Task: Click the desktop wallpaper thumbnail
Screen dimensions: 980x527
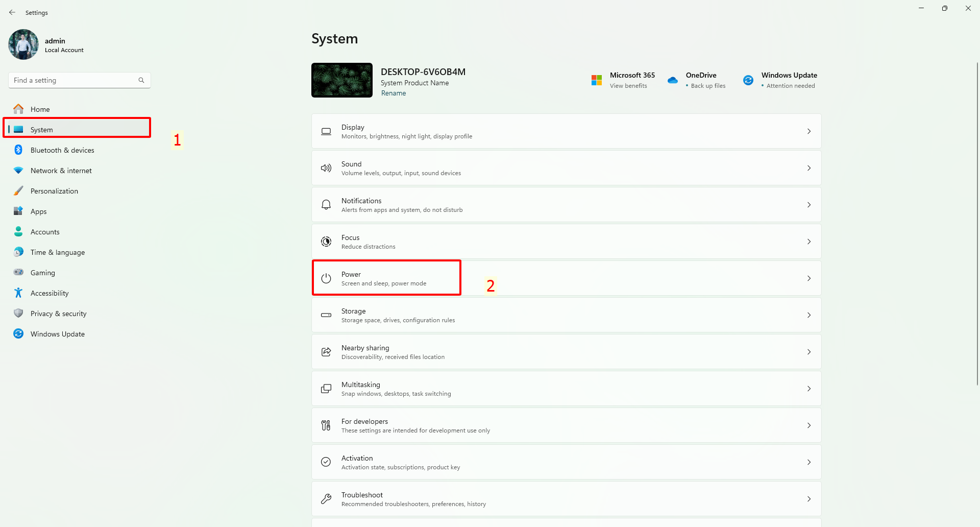Action: coord(342,80)
